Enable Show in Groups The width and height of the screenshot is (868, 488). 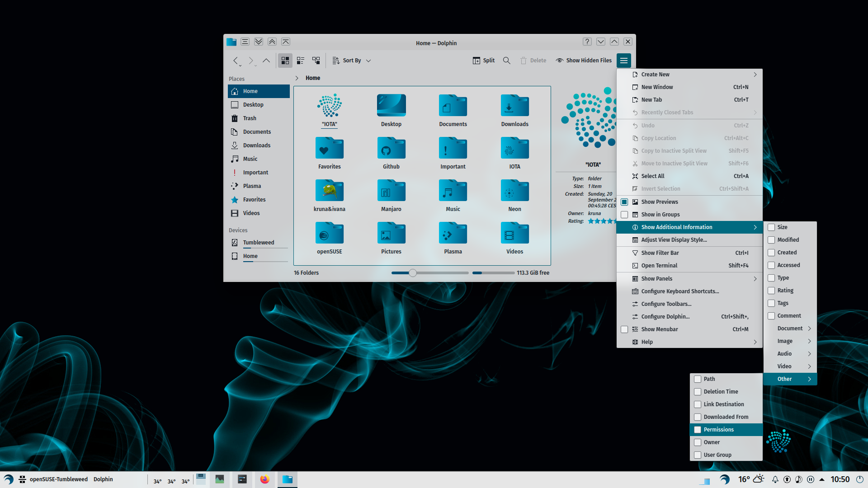pyautogui.click(x=624, y=215)
